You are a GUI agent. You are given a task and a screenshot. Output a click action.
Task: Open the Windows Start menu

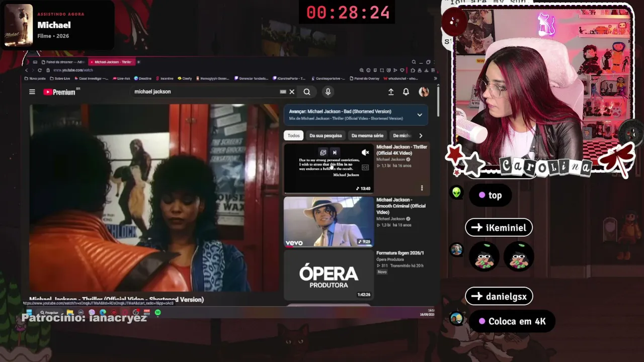30,313
